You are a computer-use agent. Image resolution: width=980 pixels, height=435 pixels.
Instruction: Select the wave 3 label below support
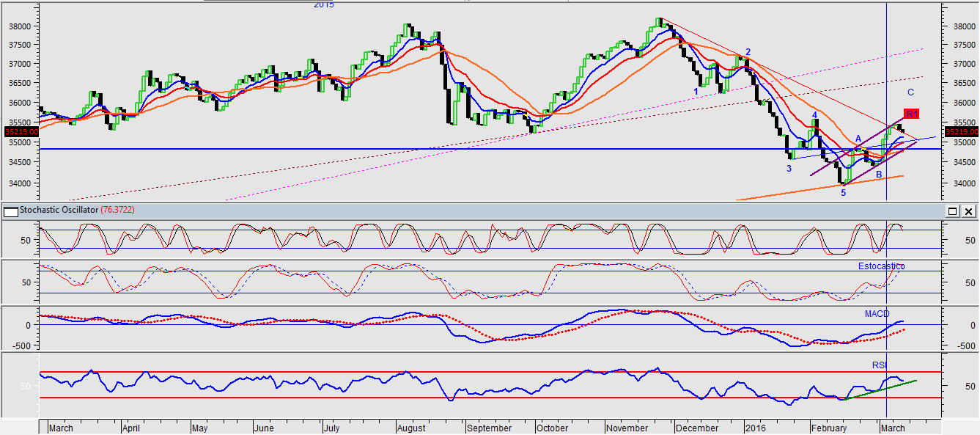[789, 169]
